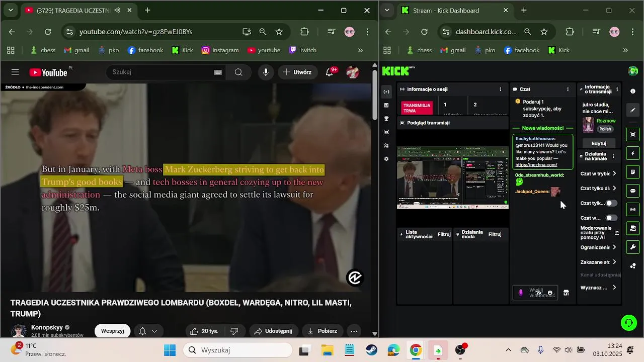Click the Wesprzyj button
Viewport: 644px width, 362px height.
(113, 331)
